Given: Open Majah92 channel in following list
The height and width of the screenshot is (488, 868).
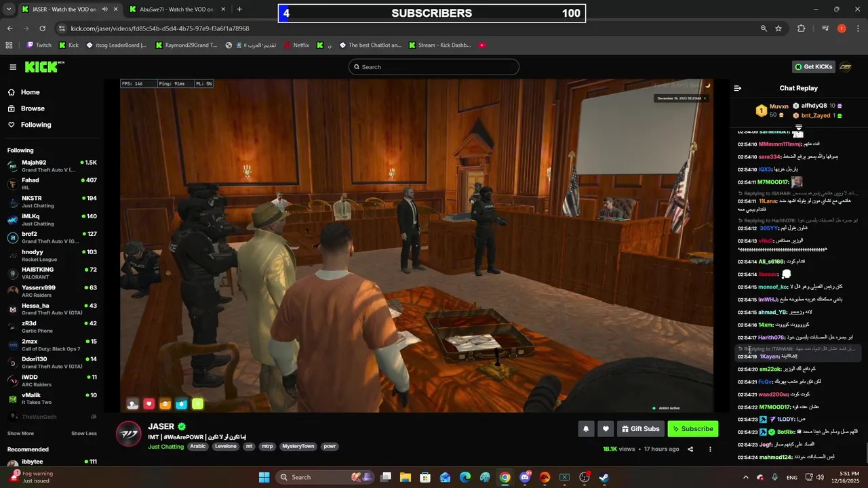Looking at the screenshot, I should pyautogui.click(x=52, y=166).
